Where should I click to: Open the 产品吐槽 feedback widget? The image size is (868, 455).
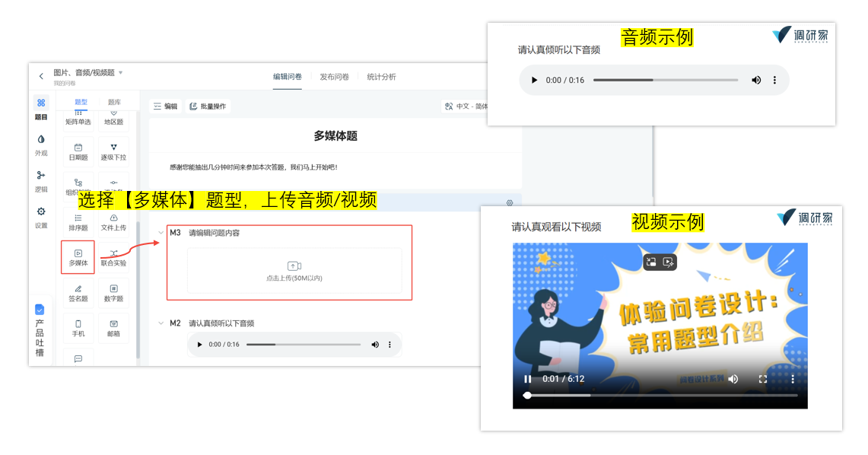(40, 331)
